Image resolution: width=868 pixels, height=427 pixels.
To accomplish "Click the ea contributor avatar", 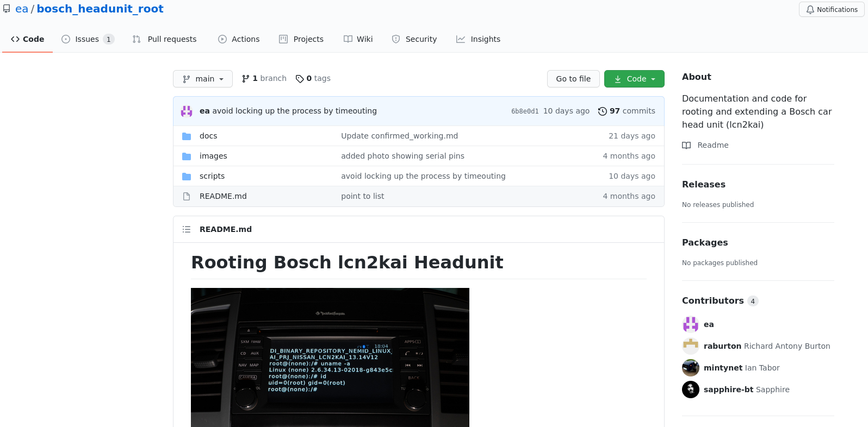I will click(x=691, y=324).
